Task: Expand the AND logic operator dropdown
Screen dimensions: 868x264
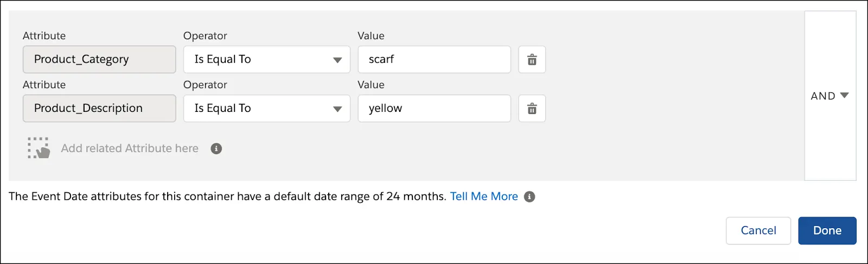Action: (x=829, y=96)
